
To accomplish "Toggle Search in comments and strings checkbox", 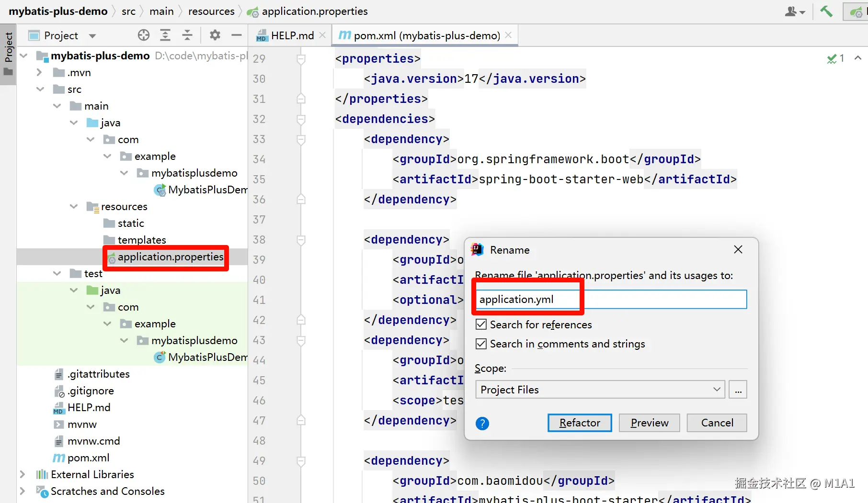I will coord(481,344).
